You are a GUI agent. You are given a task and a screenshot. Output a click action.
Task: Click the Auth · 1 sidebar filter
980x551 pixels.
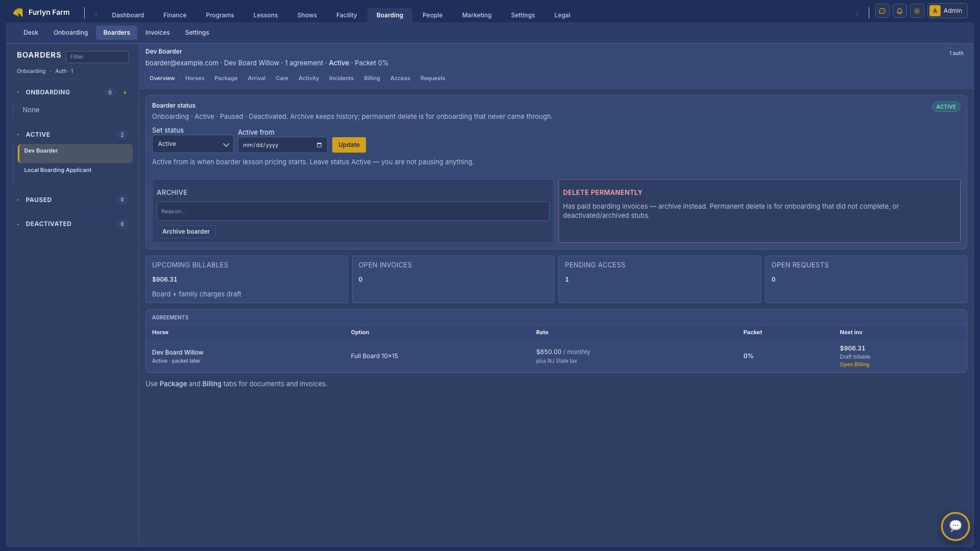coord(64,71)
